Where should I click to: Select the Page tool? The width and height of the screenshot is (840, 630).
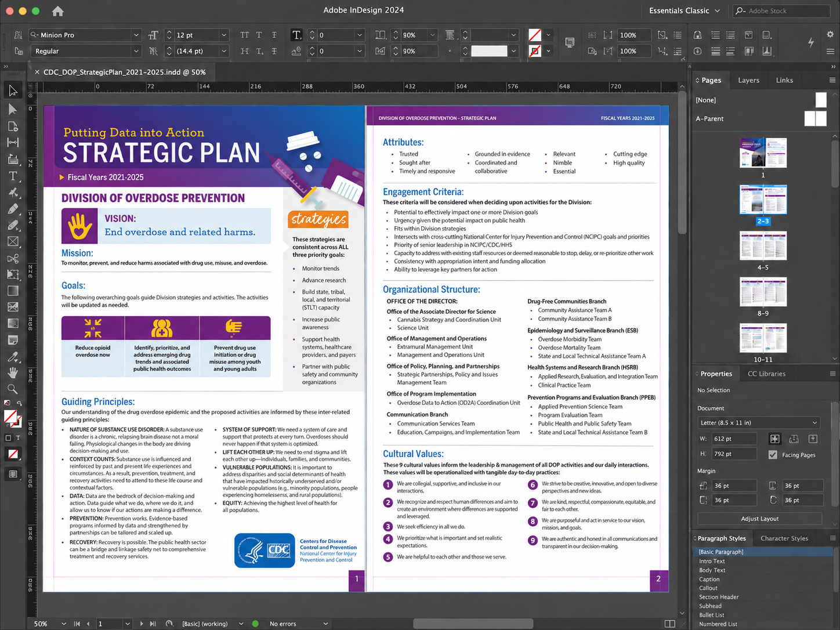point(13,126)
